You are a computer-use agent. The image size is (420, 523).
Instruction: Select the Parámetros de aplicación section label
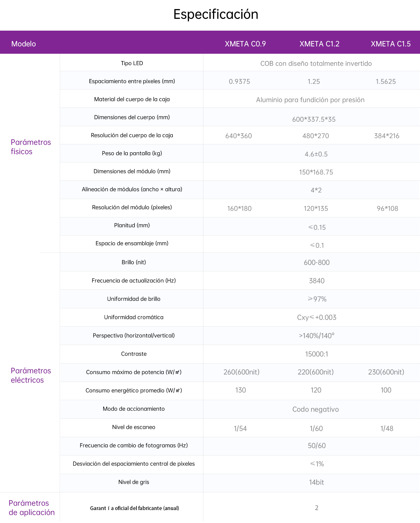click(x=31, y=508)
